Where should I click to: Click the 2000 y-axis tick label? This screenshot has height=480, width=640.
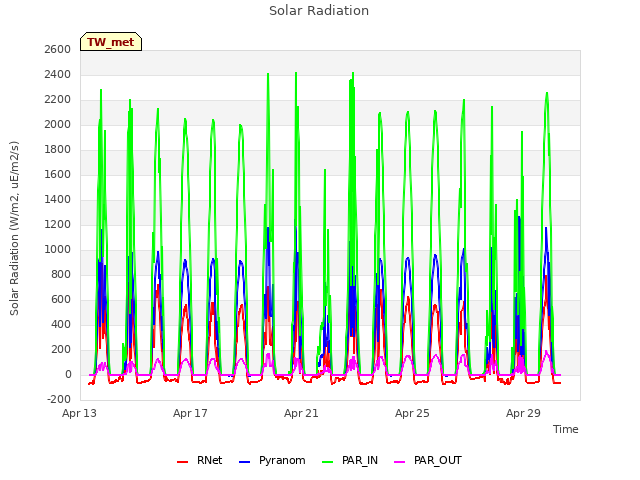pos(58,124)
